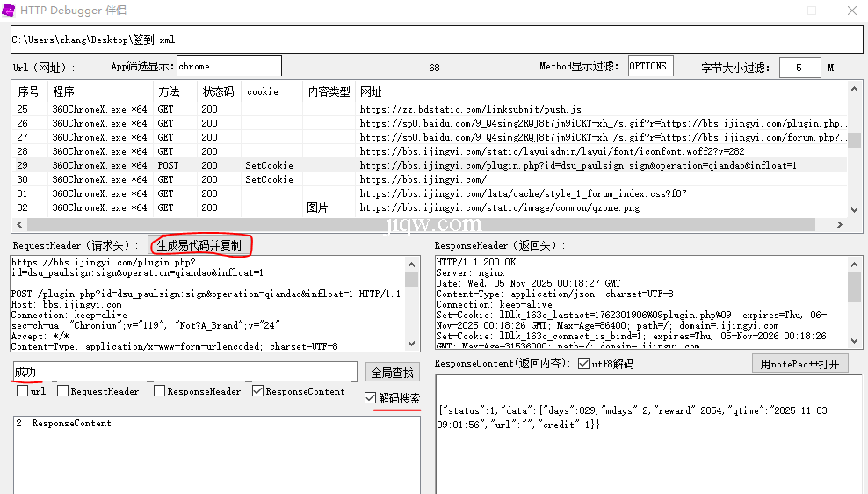Tick the RequestHeader checkbox
The image size is (868, 494).
point(63,392)
